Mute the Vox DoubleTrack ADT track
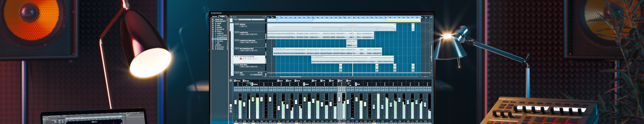This screenshot has height=124, width=644. tap(236, 48)
